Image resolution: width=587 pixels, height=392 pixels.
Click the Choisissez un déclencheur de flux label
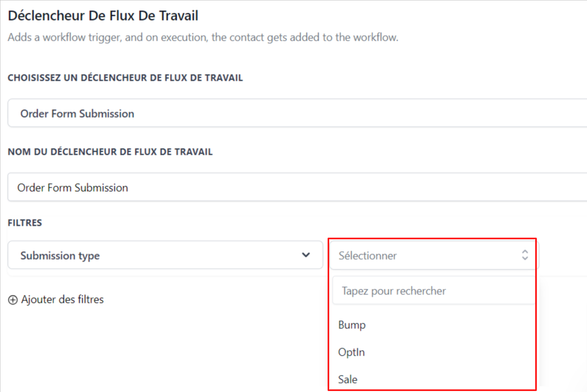[126, 78]
